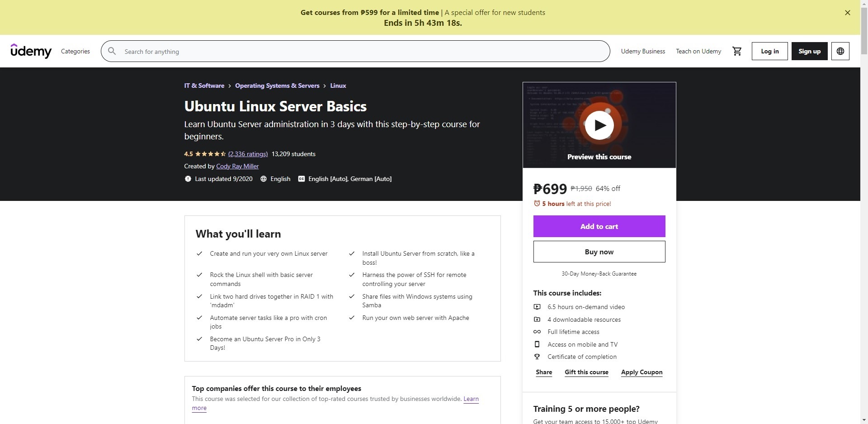Open instructor Cody Ray Miller profile
Screen dimensions: 868x424
(237, 166)
